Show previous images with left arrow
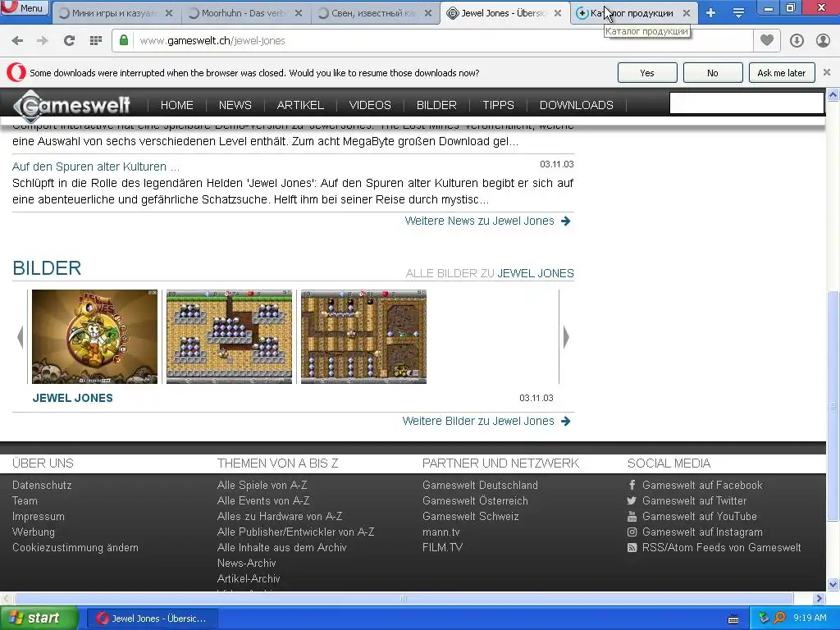Screen dimensions: 840x630 point(21,337)
